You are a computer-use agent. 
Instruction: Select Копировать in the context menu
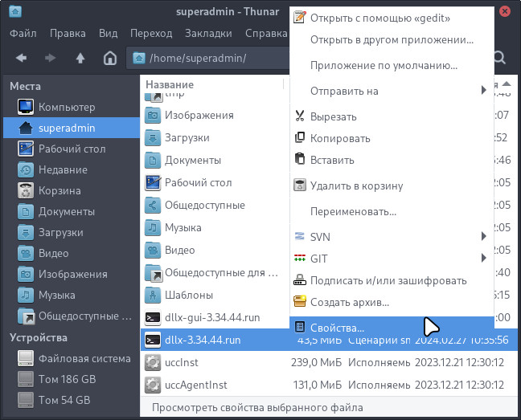340,138
